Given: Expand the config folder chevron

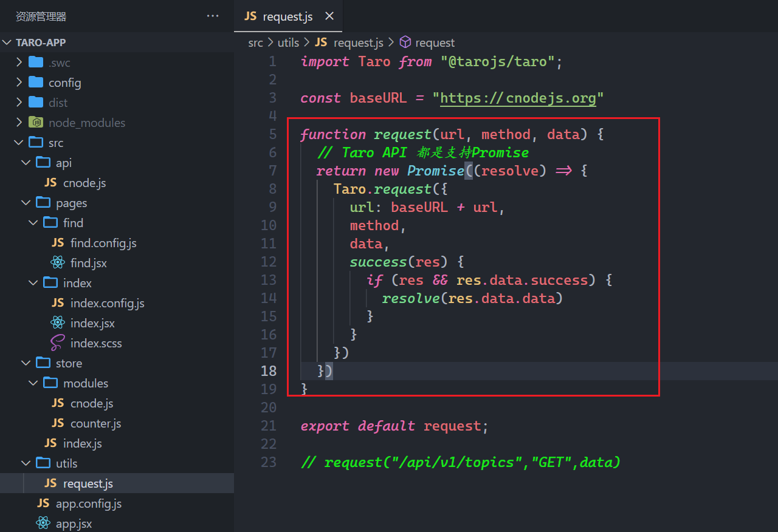Looking at the screenshot, I should [19, 83].
